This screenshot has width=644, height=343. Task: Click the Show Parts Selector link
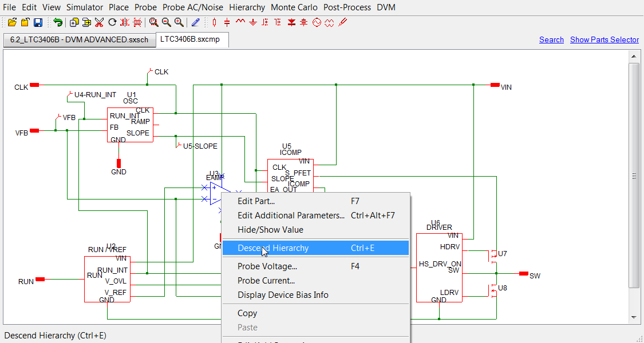tap(604, 39)
